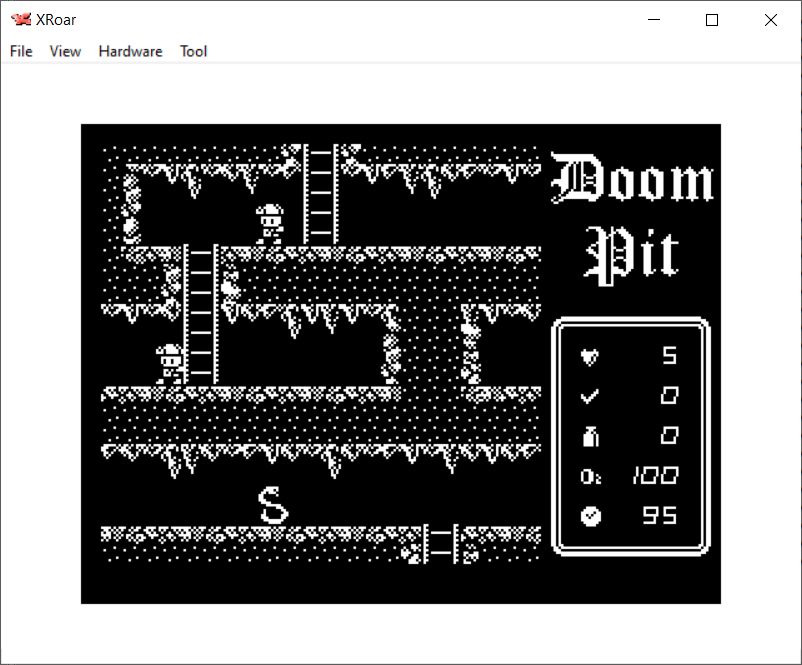Click the bottle item icon
The height and width of the screenshot is (665, 802).
pyautogui.click(x=590, y=436)
